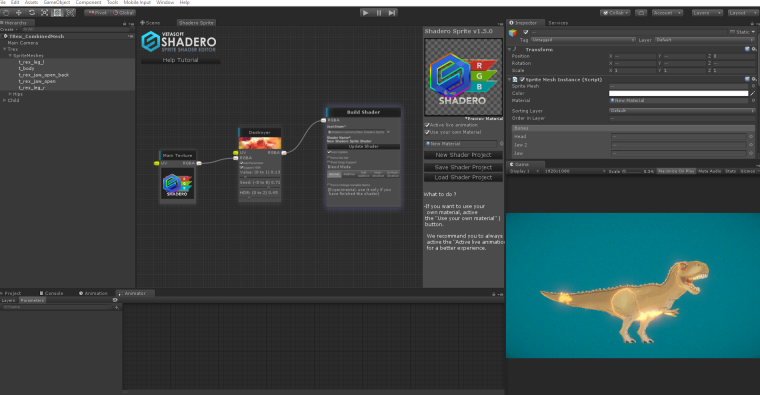Screen dimensions: 760x395
Task: Open the cloud services icon
Action: [641, 13]
